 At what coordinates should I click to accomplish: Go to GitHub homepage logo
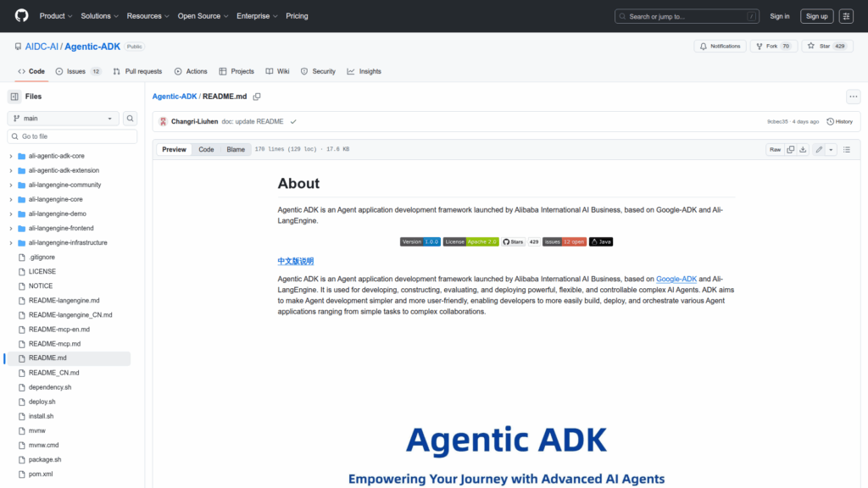click(21, 16)
